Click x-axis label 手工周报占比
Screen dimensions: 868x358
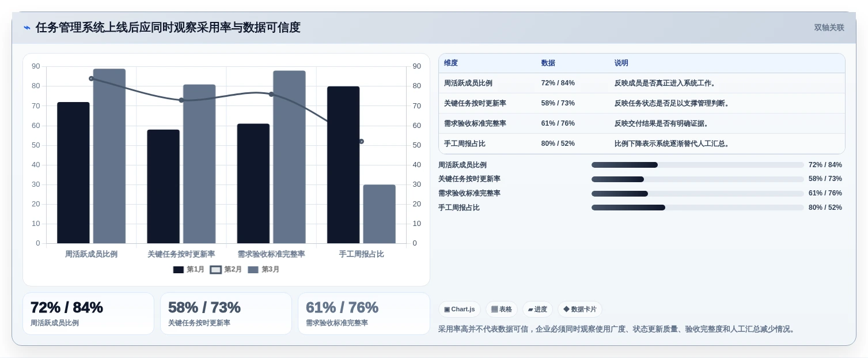pyautogui.click(x=361, y=254)
